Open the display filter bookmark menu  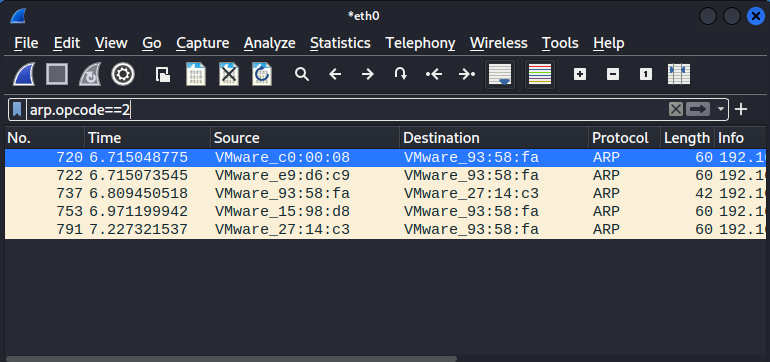[17, 110]
